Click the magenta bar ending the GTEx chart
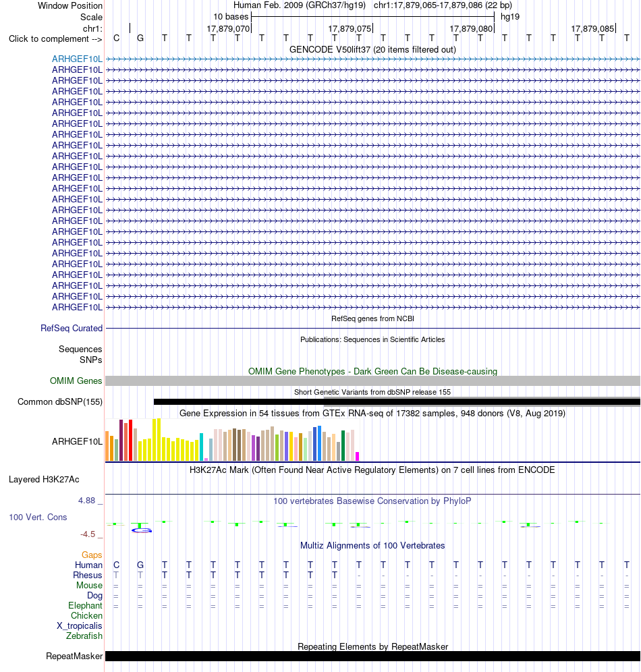Image resolution: width=641 pixels, height=672 pixels. point(358,456)
